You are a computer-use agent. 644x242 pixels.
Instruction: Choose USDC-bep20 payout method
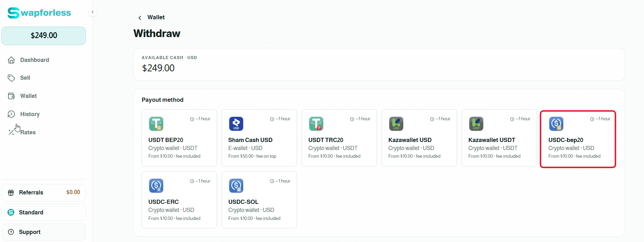click(x=578, y=139)
